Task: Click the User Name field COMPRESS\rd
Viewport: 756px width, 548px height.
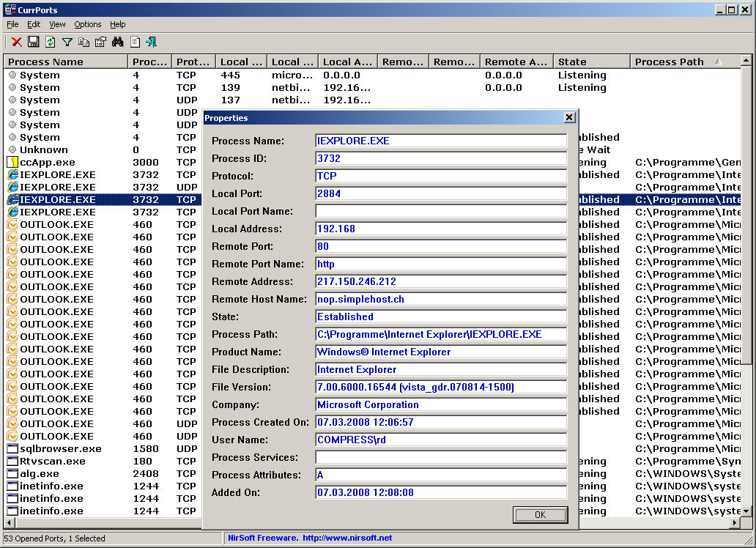Action: [441, 440]
